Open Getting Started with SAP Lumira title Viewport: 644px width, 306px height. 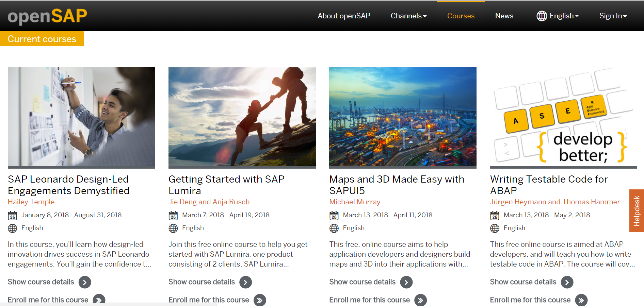click(x=226, y=185)
